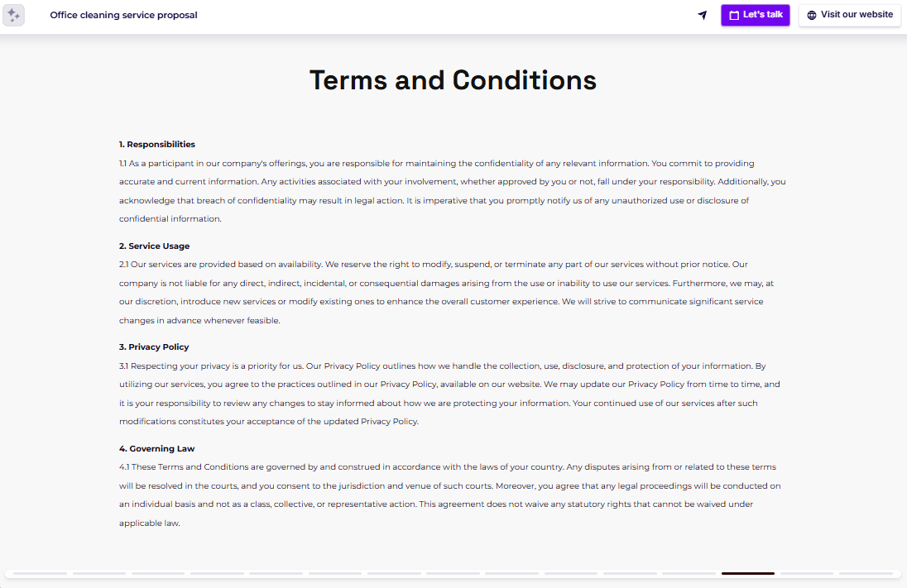The width and height of the screenshot is (907, 588).
Task: Click the paper plane share icon
Action: pyautogui.click(x=702, y=15)
